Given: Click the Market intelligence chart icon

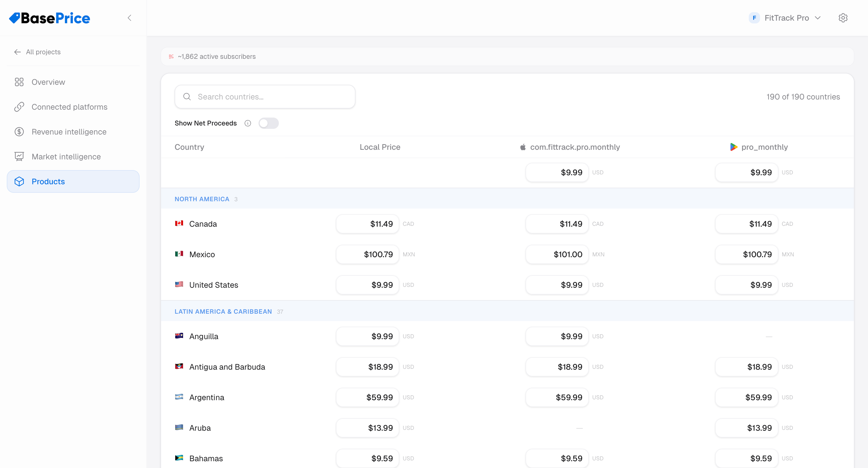Looking at the screenshot, I should pos(19,157).
